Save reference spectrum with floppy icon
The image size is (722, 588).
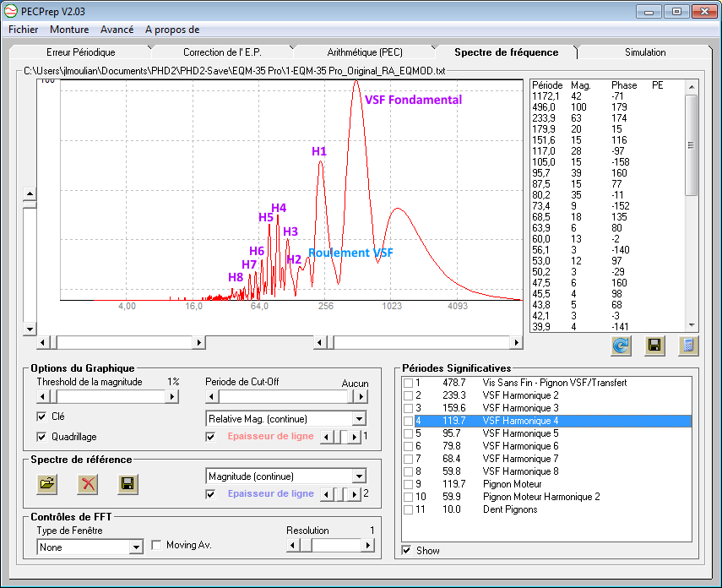128,483
